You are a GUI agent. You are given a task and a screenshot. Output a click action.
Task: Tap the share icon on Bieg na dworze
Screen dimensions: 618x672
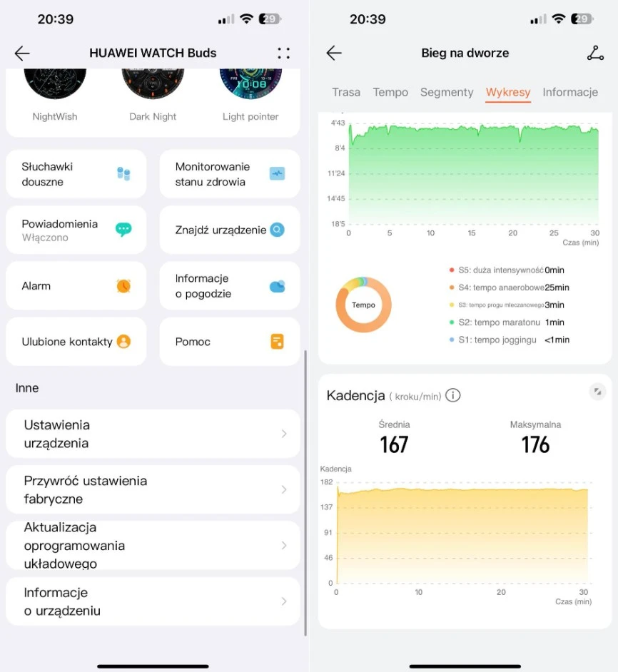tap(596, 53)
